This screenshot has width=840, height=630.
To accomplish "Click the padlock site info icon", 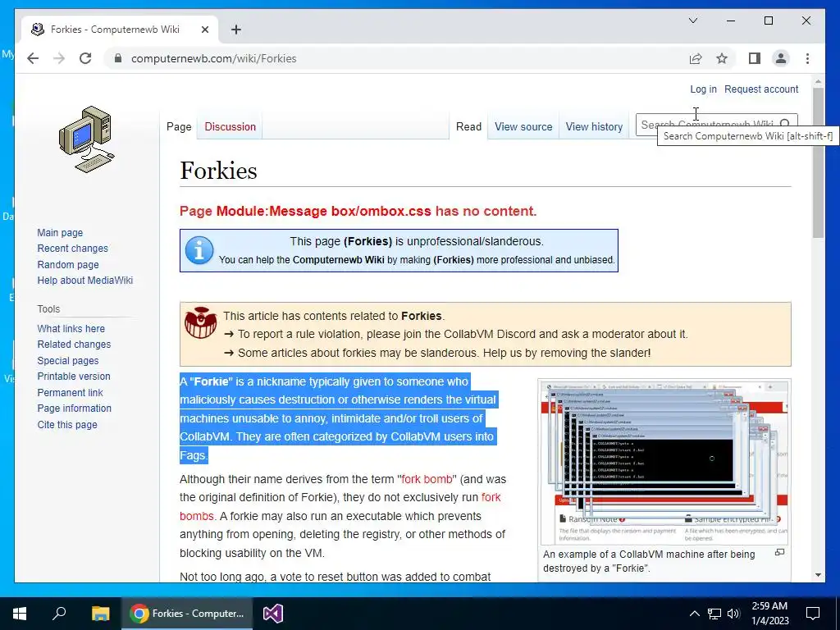I will pyautogui.click(x=118, y=58).
